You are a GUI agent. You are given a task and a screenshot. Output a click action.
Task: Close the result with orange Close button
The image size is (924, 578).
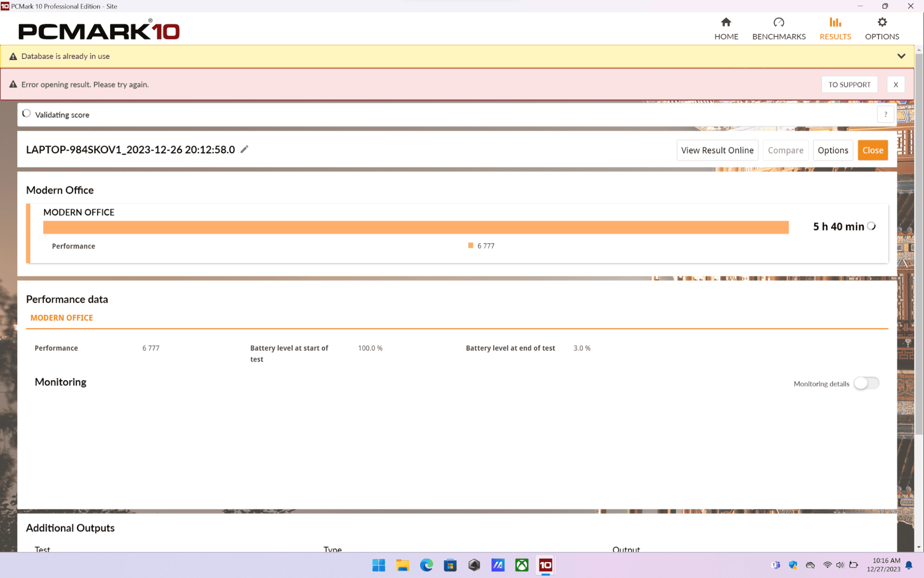point(873,150)
